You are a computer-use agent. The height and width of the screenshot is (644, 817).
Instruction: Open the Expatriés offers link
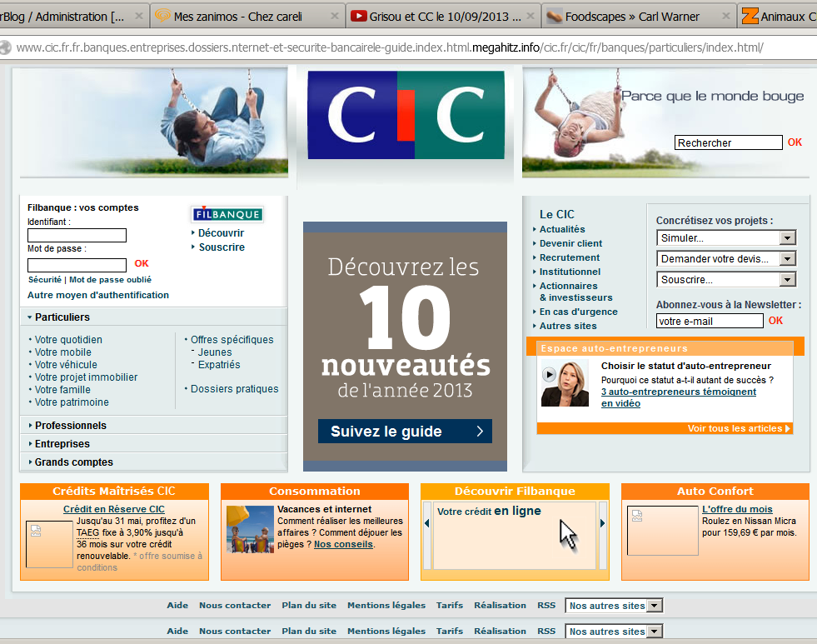pos(219,365)
